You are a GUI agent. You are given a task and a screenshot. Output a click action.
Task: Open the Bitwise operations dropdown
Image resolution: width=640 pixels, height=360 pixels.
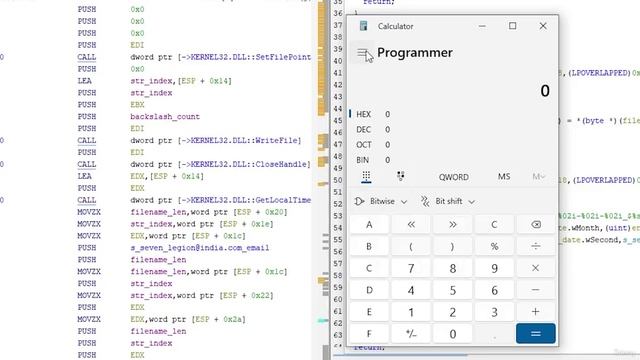click(380, 201)
